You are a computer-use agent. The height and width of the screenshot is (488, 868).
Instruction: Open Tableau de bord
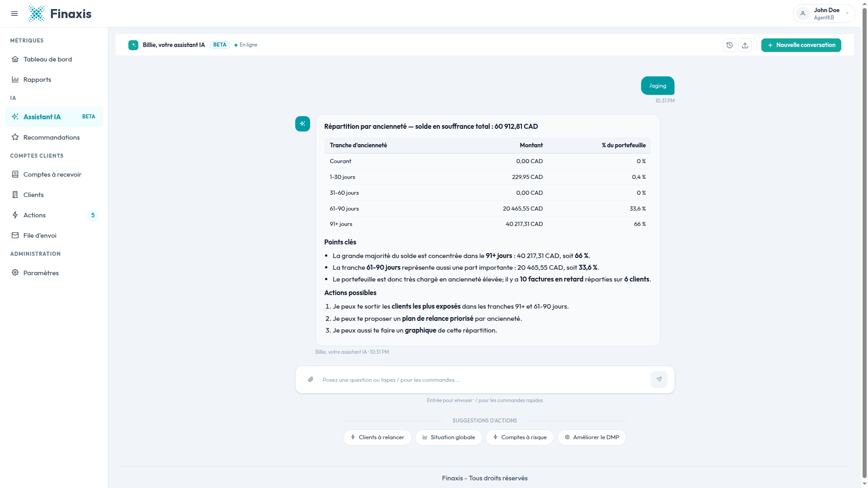[x=54, y=59]
